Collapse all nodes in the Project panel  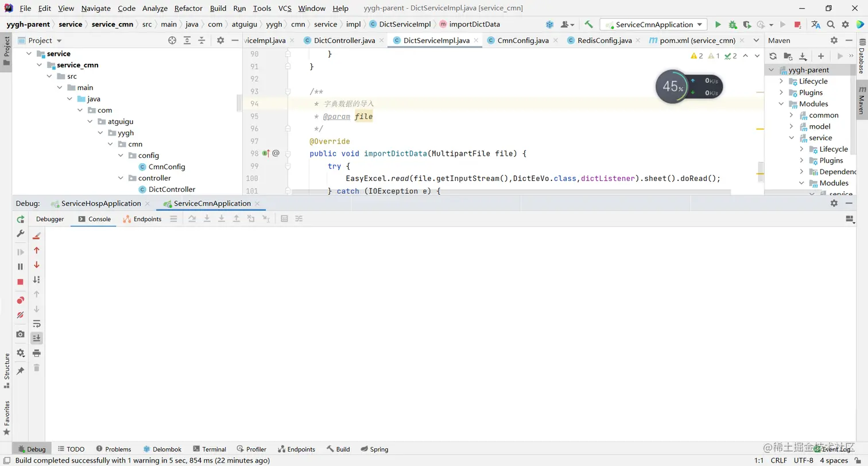(201, 40)
